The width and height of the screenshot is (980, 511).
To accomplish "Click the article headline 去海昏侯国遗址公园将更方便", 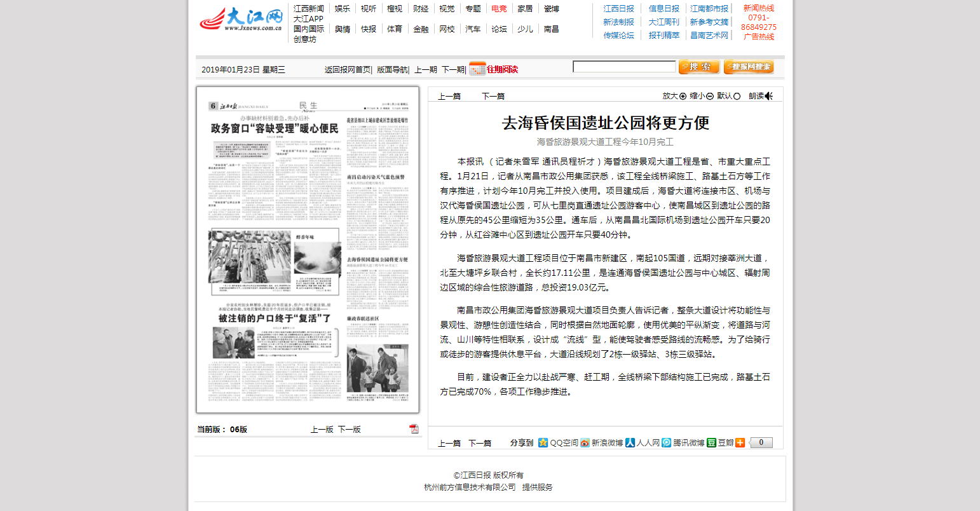I will pos(606,123).
